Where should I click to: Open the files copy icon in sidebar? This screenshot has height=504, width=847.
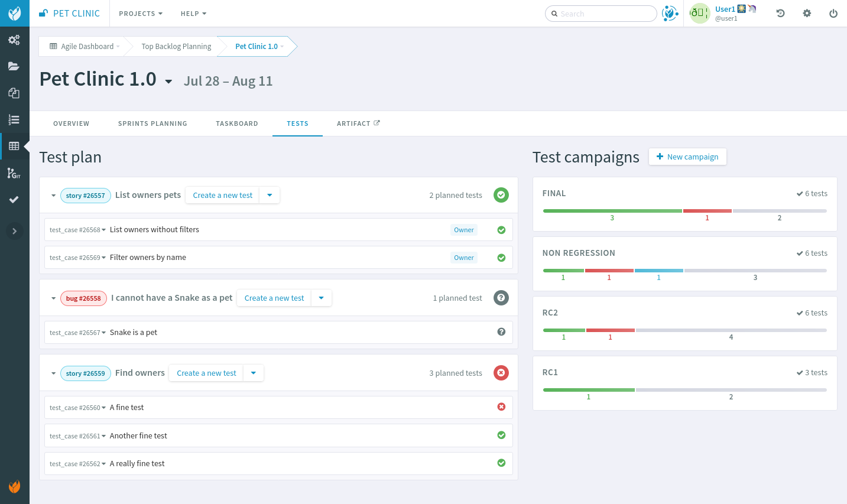pyautogui.click(x=14, y=93)
